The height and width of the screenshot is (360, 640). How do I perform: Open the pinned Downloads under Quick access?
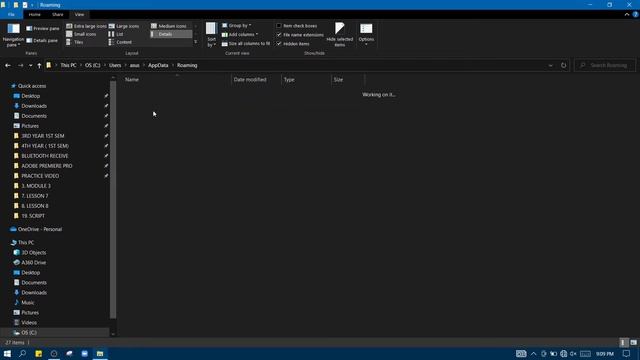[34, 106]
